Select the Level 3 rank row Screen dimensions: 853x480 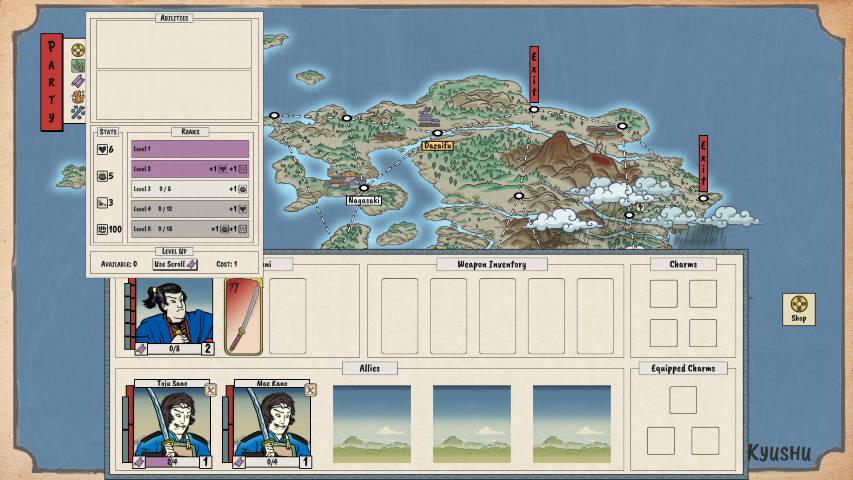click(x=190, y=189)
